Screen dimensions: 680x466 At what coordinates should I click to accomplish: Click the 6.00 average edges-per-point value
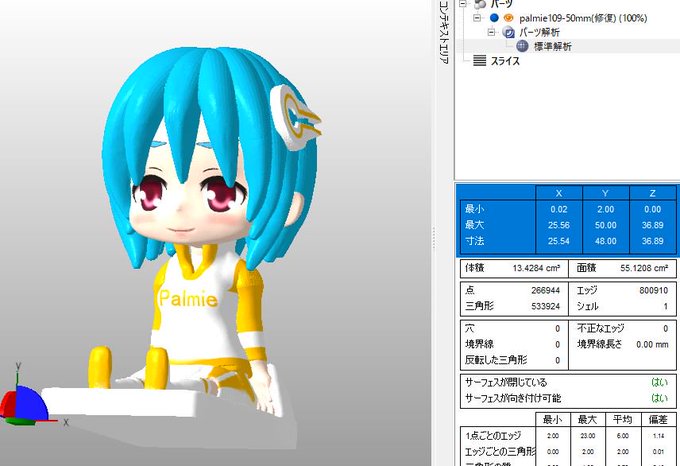pos(622,436)
